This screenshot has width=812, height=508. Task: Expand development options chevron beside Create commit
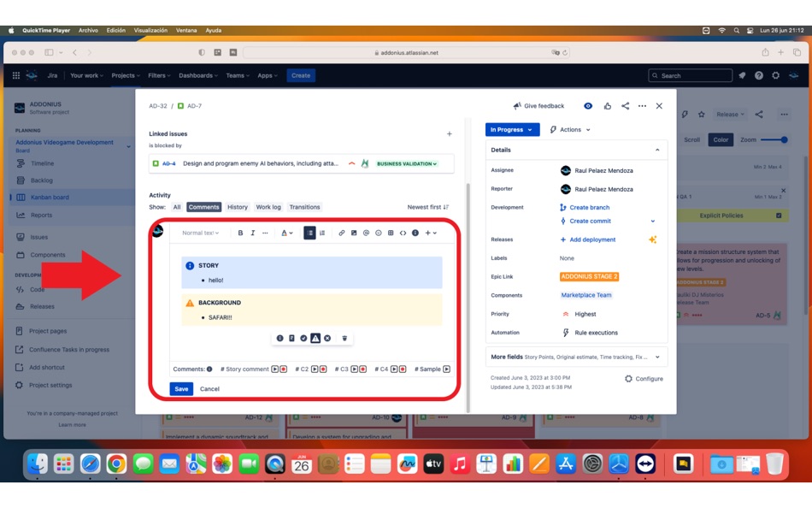pyautogui.click(x=652, y=222)
